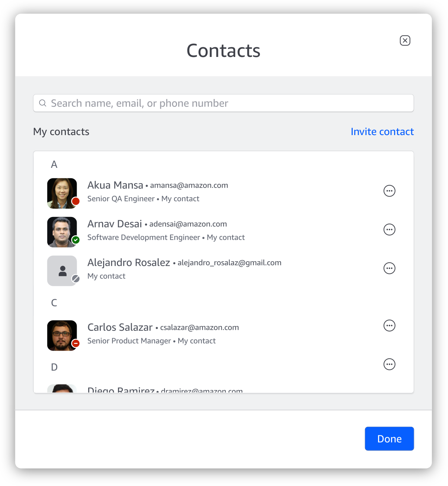The width and height of the screenshot is (448, 486).
Task: Click Alejandro Rosalez's gray offline status badge
Action: coord(76,278)
